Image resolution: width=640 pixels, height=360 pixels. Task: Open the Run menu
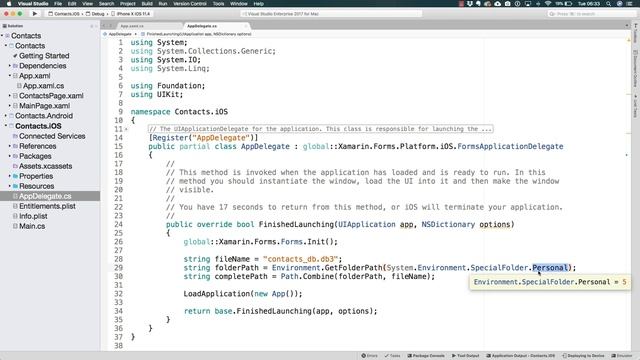[x=162, y=4]
